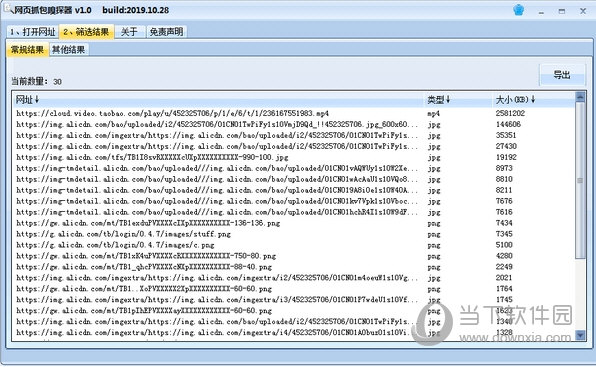596x367 pixels.
Task: Select the TB1exduPVXXXX 136-136.png row
Action: coord(294,223)
